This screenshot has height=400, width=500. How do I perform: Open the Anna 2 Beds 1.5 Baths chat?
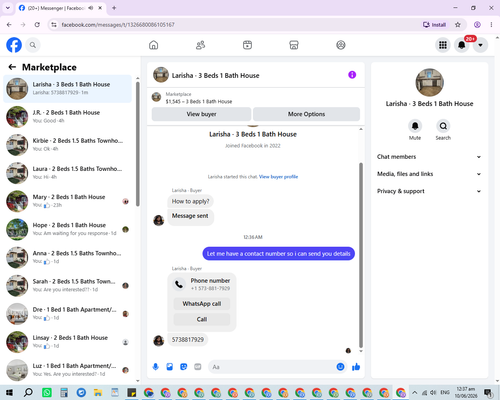[67, 258]
